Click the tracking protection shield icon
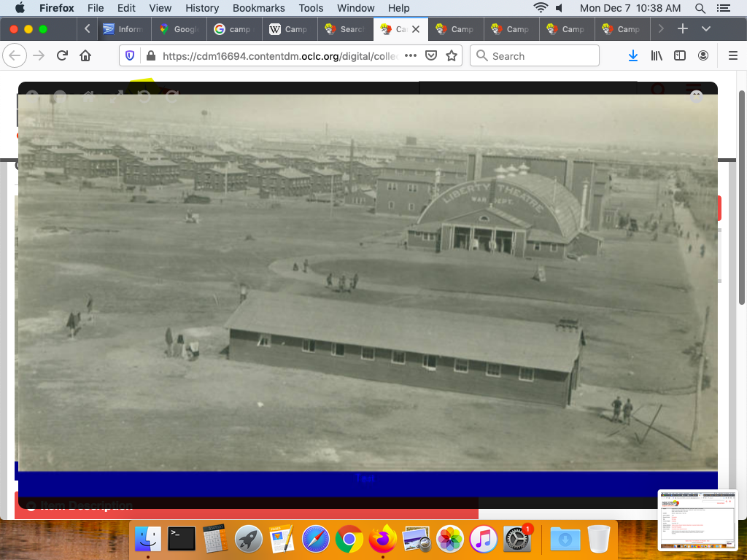Viewport: 747px width, 560px height. point(131,56)
